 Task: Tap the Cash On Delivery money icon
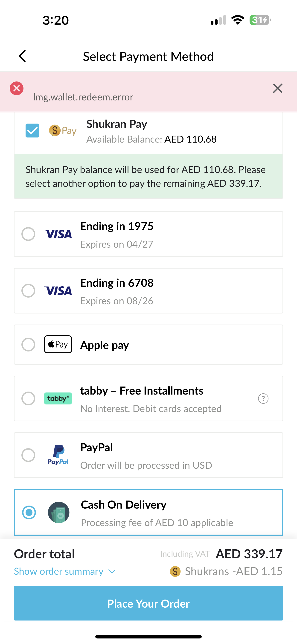tap(58, 512)
